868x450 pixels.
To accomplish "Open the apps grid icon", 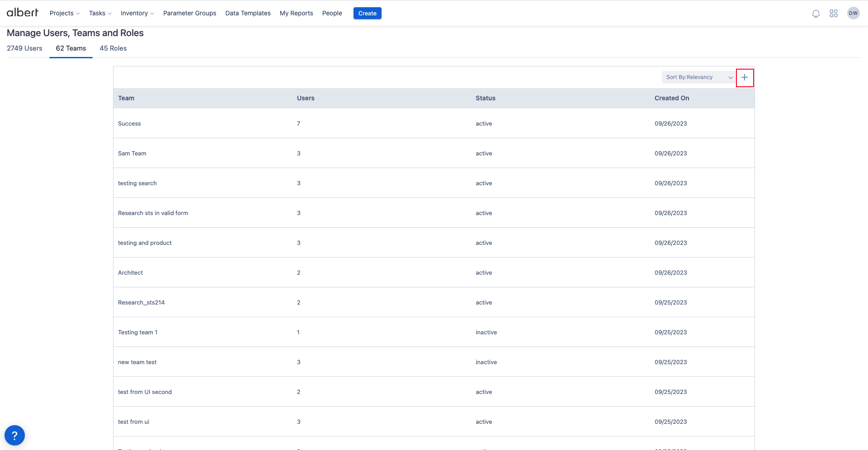I will pyautogui.click(x=834, y=14).
